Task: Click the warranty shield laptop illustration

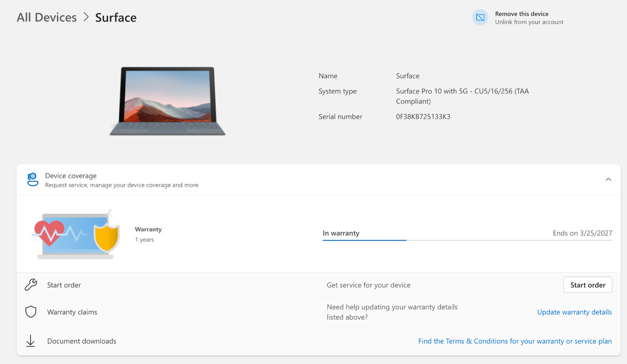Action: pyautogui.click(x=76, y=234)
